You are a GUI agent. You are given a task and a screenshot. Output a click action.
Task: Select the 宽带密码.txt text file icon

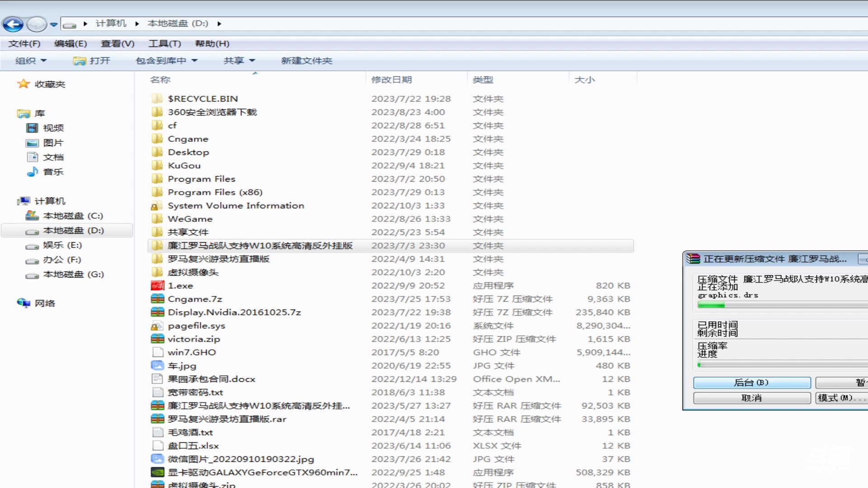157,392
